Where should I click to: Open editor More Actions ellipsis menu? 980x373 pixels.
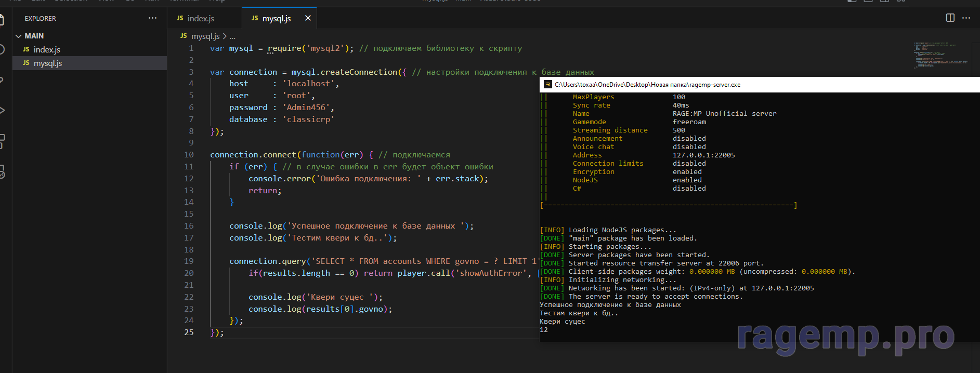pyautogui.click(x=966, y=18)
